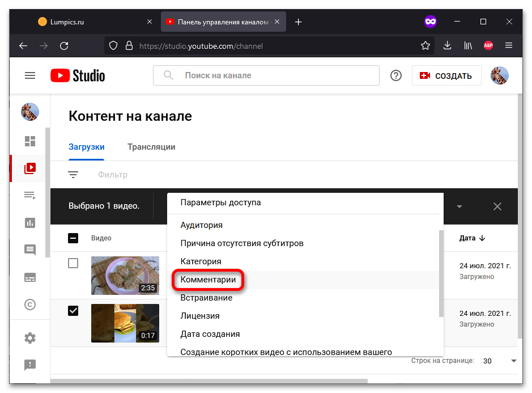The height and width of the screenshot is (393, 532).
Task: Click the dropdown menu vertical scrollbar
Action: click(x=441, y=273)
